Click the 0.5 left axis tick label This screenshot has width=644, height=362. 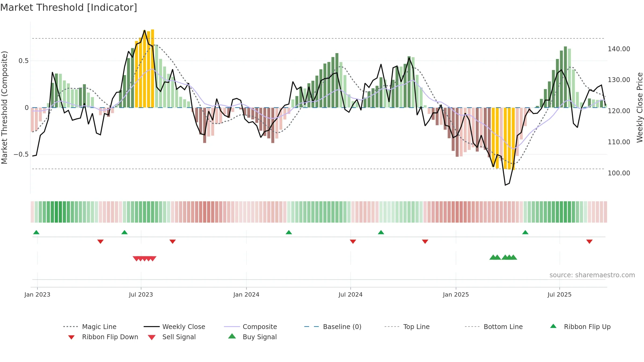click(23, 61)
